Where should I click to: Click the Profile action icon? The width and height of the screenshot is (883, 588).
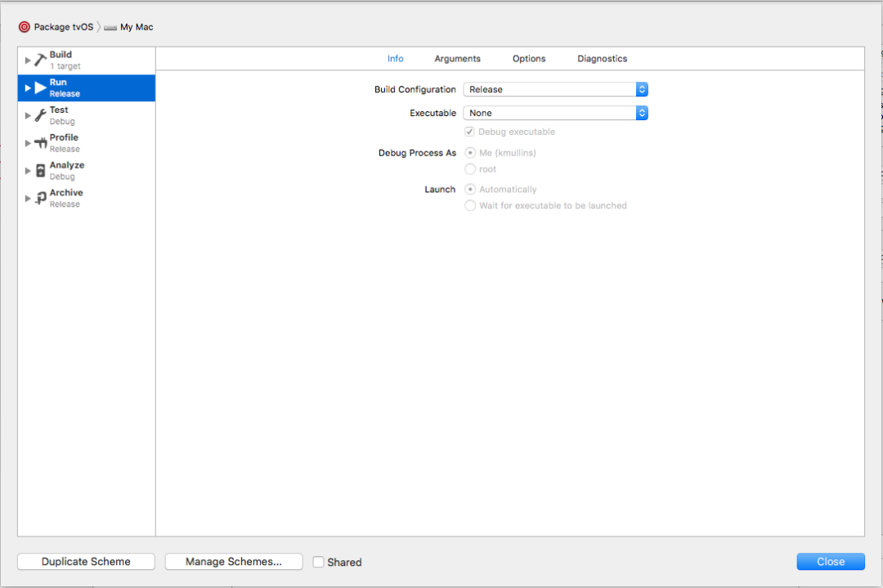pyautogui.click(x=39, y=142)
